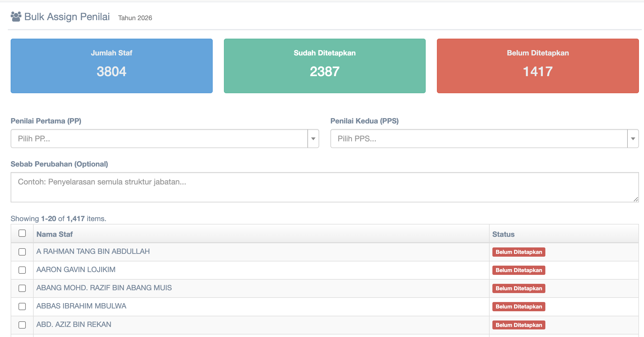Click the Nama Staf column header

(x=55, y=234)
